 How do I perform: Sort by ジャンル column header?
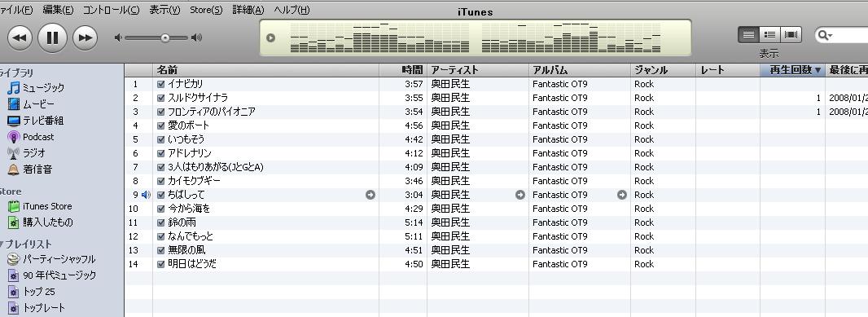[663, 70]
